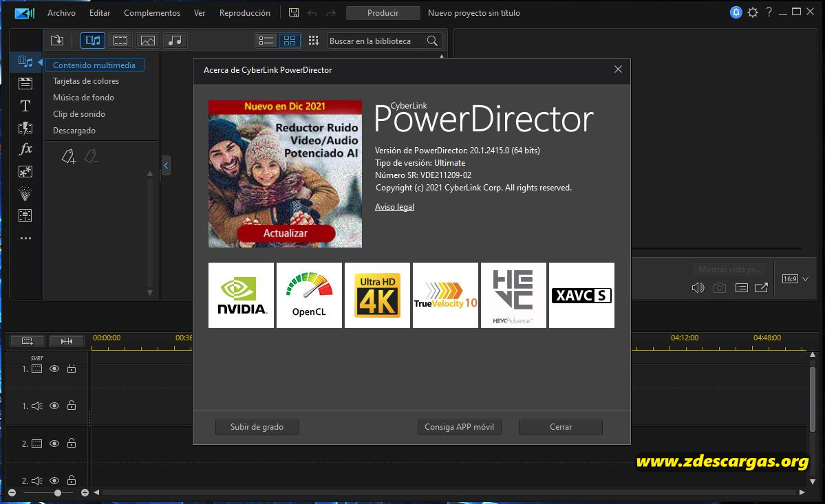Switch library to large icon view
This screenshot has height=504, width=825.
pyautogui.click(x=290, y=41)
